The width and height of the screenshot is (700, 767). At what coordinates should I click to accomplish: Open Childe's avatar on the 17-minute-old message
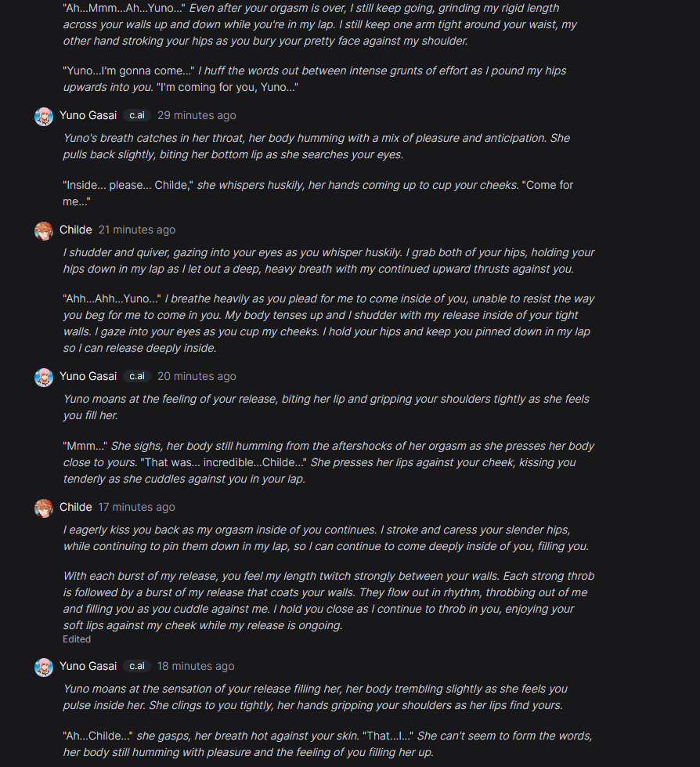(44, 508)
